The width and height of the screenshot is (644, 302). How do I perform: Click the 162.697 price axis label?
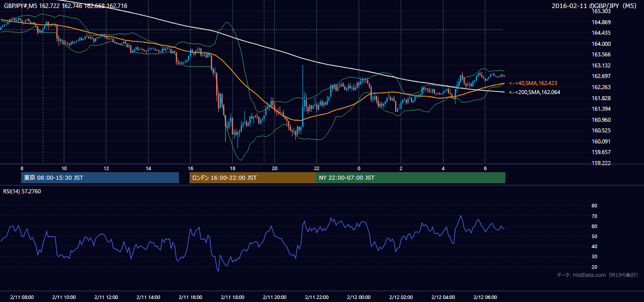click(601, 76)
